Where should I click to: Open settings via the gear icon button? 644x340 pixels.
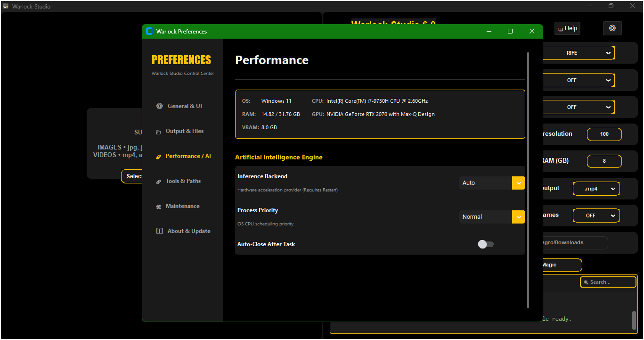pos(612,28)
